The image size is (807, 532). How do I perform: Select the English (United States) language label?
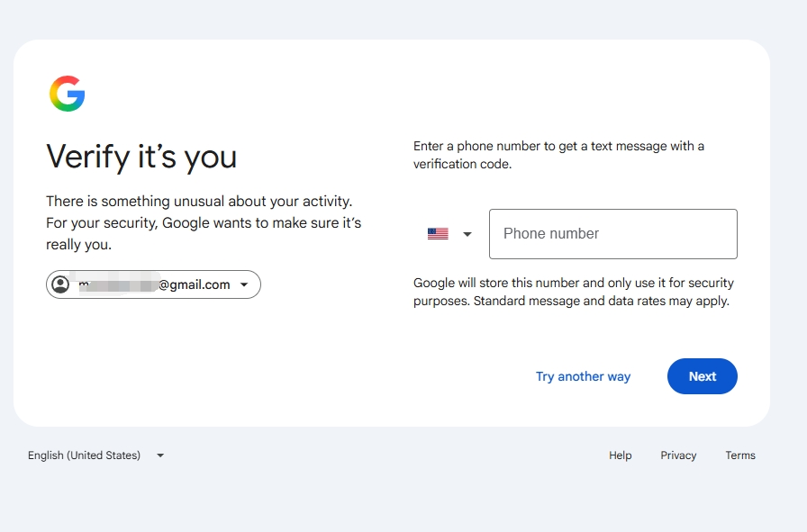pos(84,455)
